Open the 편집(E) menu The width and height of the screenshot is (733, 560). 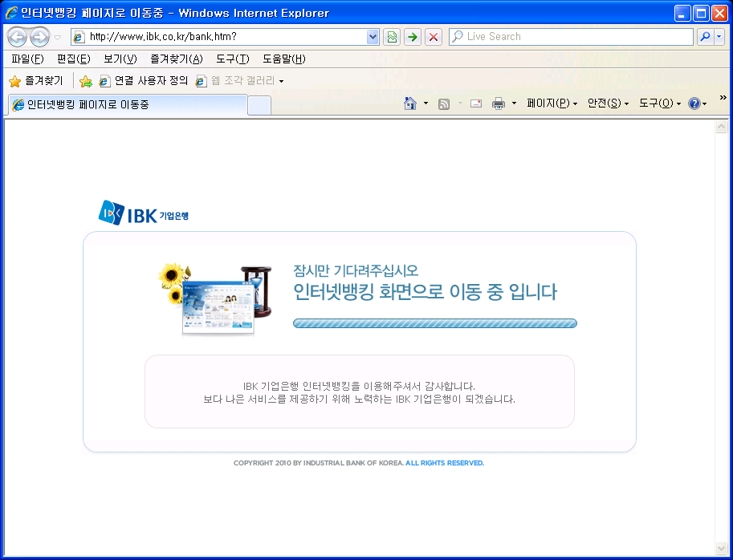tap(73, 59)
